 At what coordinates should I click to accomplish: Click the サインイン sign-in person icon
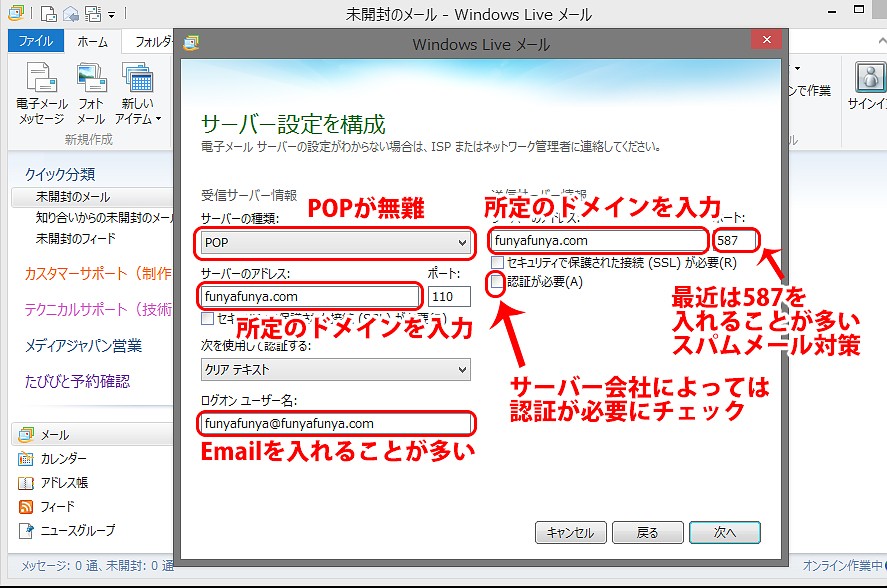pyautogui.click(x=870, y=77)
